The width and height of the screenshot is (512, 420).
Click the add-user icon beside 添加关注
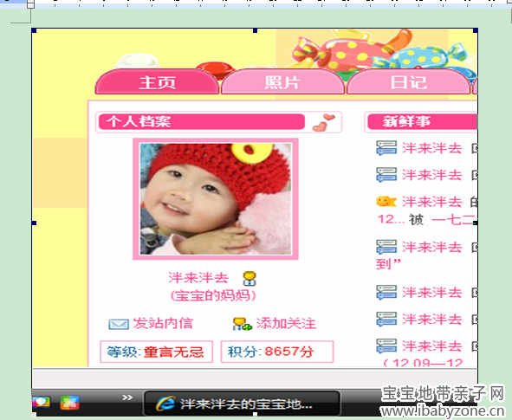[242, 324]
